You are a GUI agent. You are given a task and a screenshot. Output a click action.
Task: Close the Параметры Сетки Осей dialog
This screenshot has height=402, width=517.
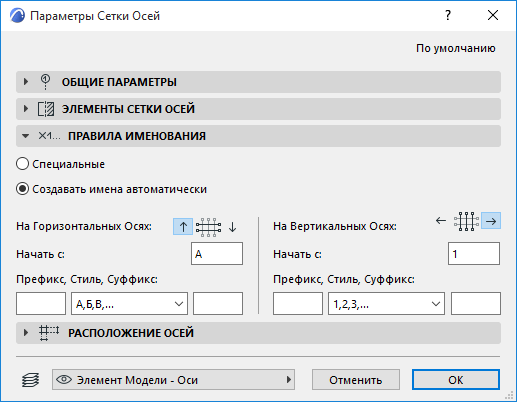493,15
